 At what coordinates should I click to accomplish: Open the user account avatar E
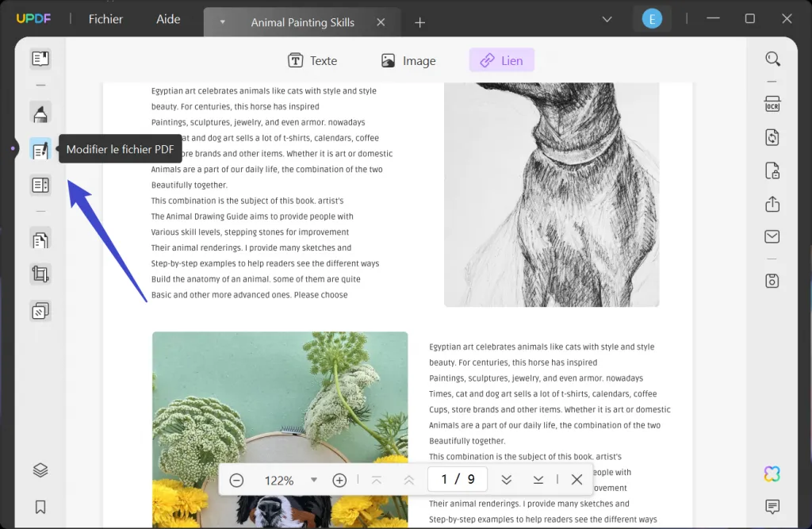(652, 19)
